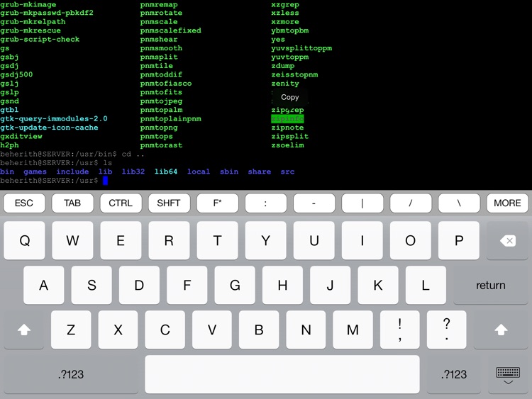Tap the TAB key in the accessory bar
532x399 pixels.
tap(72, 203)
